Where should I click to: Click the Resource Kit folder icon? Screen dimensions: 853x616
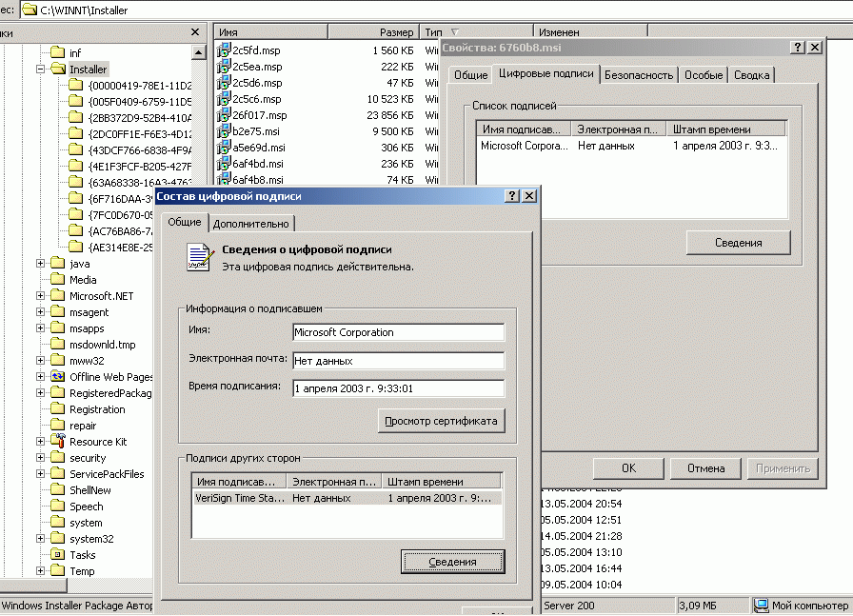pyautogui.click(x=58, y=441)
